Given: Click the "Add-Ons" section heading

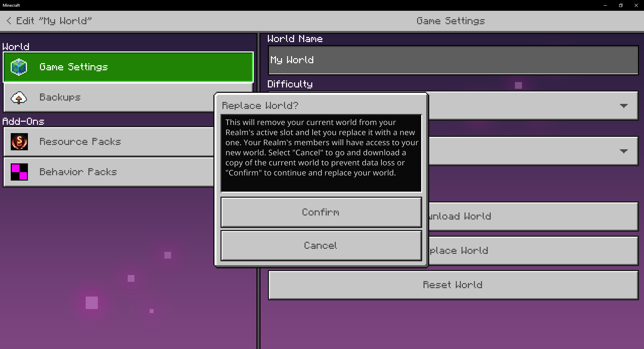Looking at the screenshot, I should click(x=24, y=121).
